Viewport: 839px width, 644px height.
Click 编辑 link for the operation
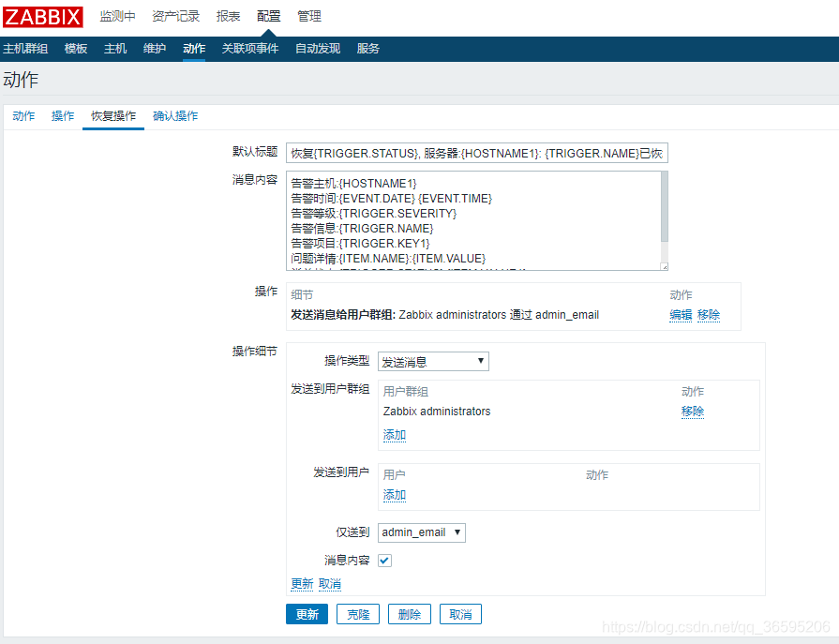tap(681, 315)
